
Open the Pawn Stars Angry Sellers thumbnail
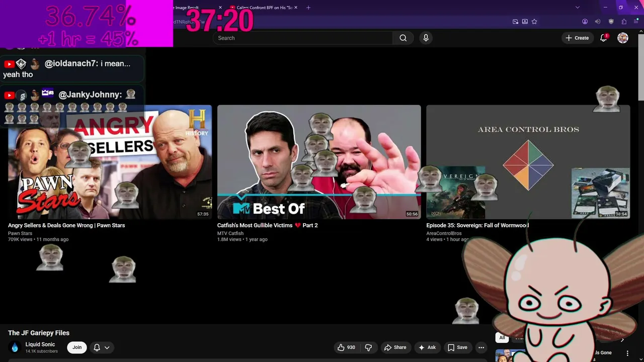coord(110,162)
